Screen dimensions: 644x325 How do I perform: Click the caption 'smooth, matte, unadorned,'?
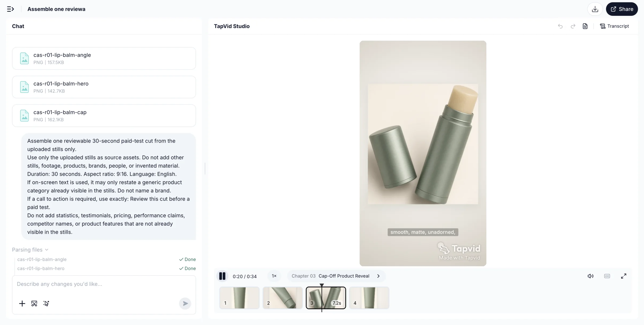tap(423, 232)
